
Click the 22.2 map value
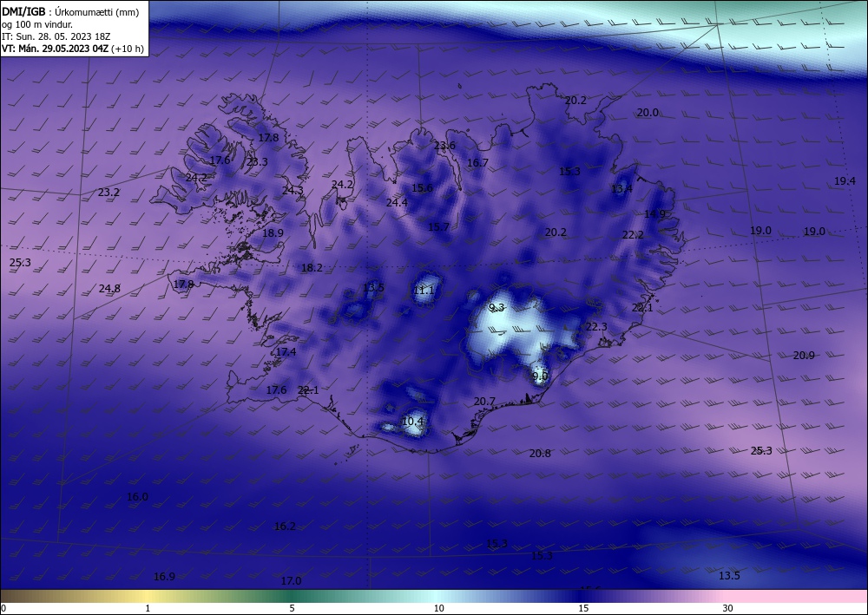[633, 234]
